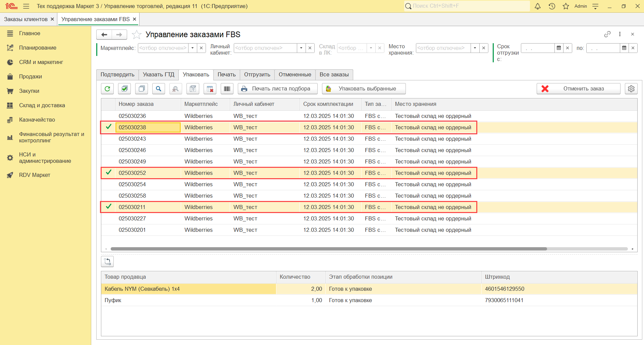
Task: Add page to favorites star
Action: click(x=137, y=34)
